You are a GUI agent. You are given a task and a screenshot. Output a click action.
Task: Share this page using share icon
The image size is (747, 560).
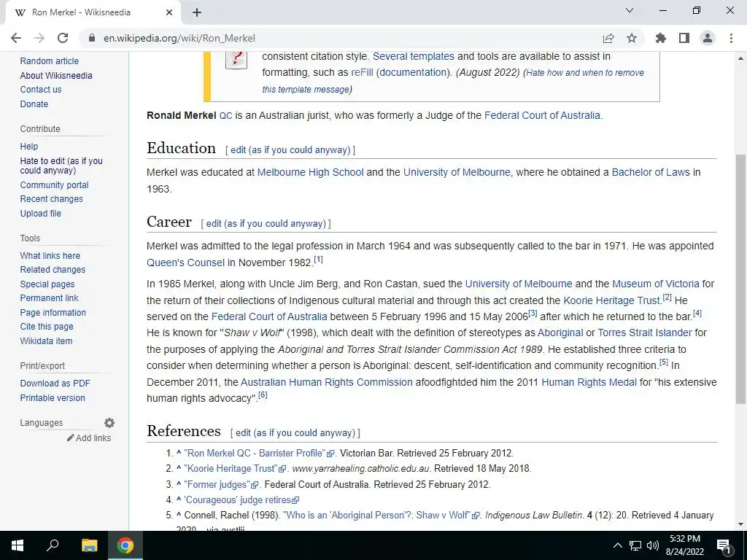[x=608, y=38]
